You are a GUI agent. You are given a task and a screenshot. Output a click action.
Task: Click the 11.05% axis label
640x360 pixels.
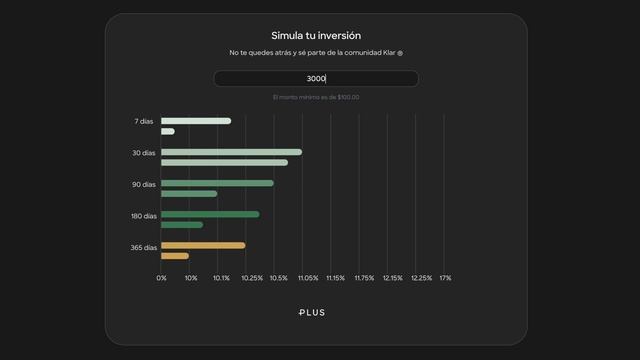308,278
